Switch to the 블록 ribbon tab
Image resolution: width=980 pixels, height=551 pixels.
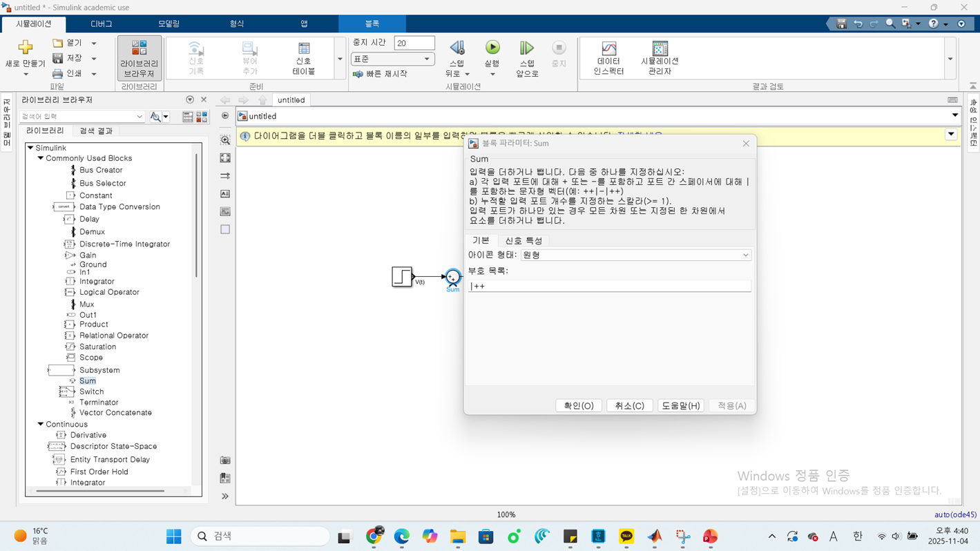[x=372, y=23]
